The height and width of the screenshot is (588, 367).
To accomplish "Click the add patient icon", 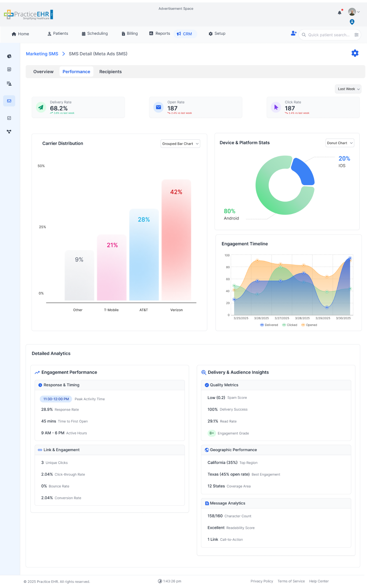I will coord(294,34).
